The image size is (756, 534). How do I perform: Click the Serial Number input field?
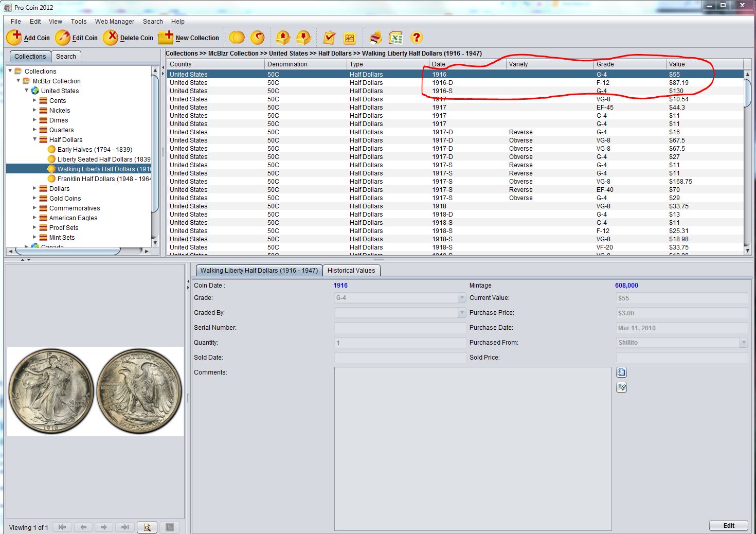pos(400,328)
